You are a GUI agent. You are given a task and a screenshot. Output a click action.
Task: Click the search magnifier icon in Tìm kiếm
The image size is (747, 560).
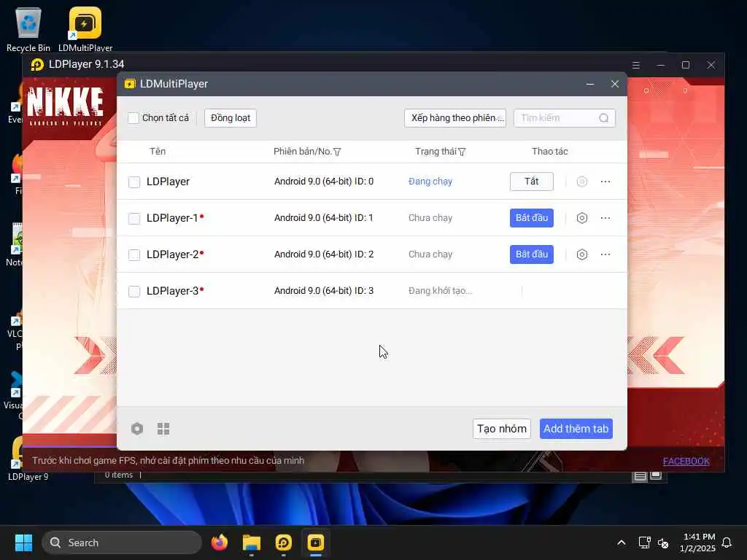pos(603,118)
